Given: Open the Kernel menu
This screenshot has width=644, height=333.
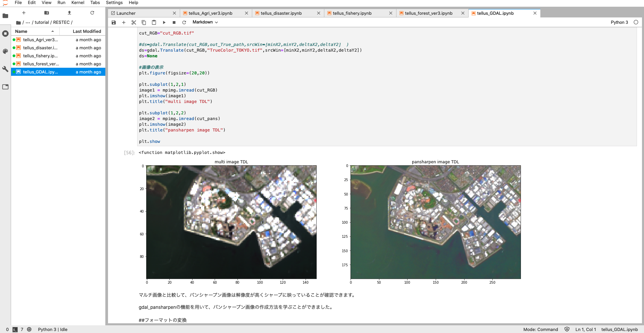Looking at the screenshot, I should (x=78, y=3).
